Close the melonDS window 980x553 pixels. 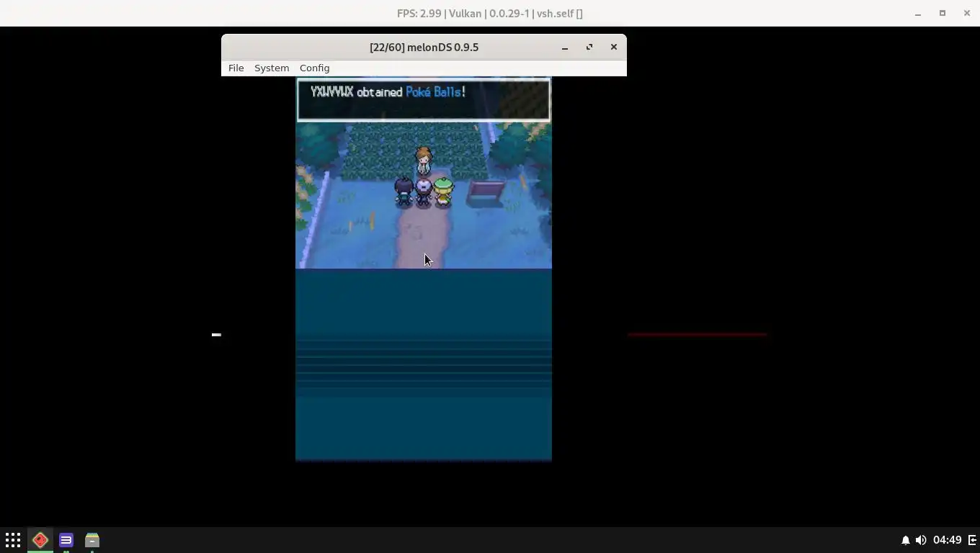click(x=614, y=47)
